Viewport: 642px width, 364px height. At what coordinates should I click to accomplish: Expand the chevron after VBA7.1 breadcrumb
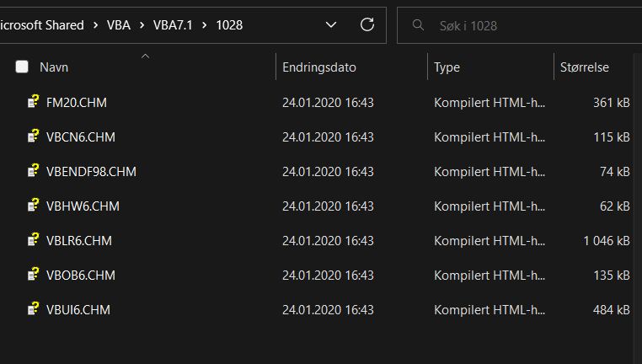pos(204,25)
